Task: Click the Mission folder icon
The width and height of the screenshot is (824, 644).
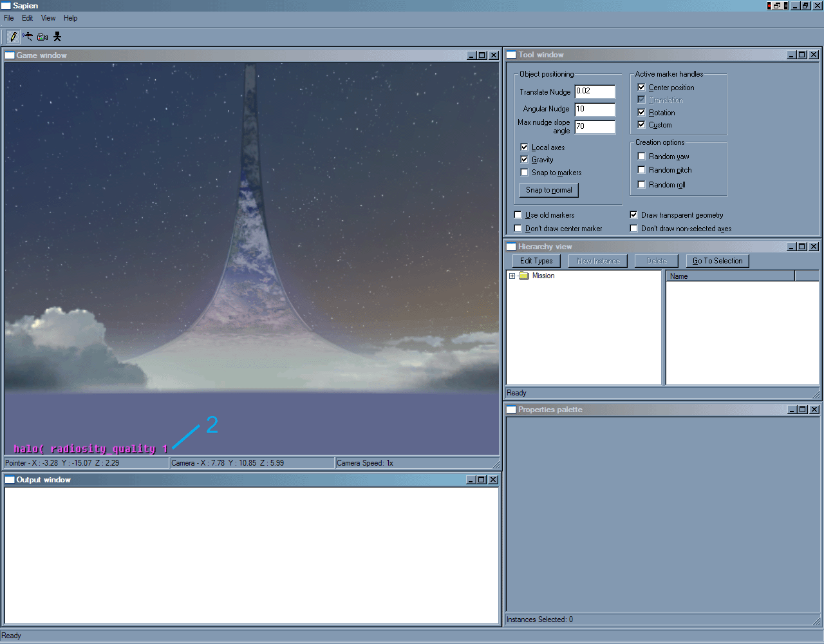Action: (x=523, y=276)
